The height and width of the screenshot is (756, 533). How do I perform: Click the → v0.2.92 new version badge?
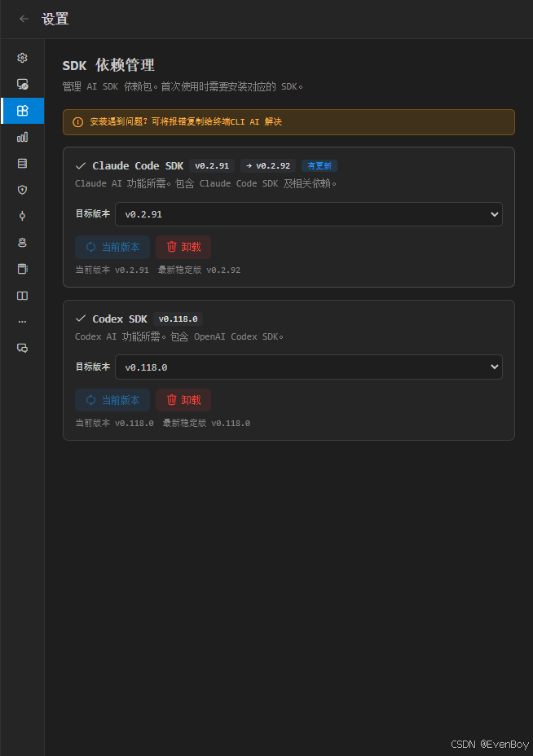tap(268, 166)
